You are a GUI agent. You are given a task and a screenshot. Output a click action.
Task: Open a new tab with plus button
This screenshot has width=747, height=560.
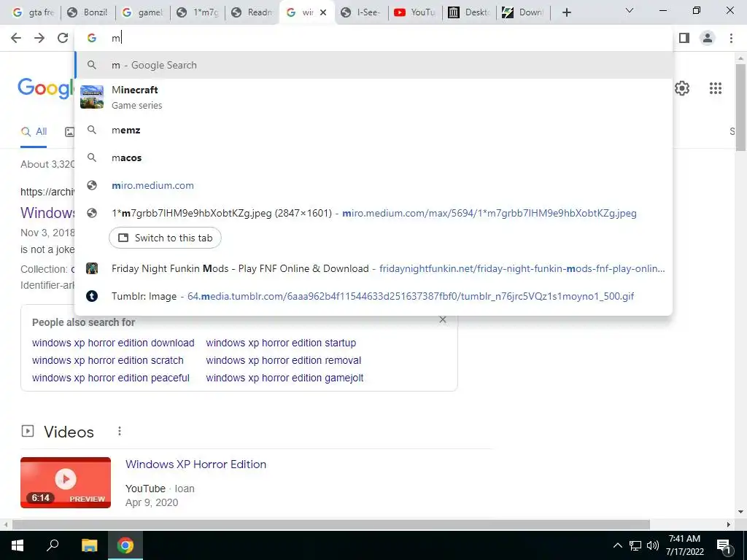(x=566, y=12)
